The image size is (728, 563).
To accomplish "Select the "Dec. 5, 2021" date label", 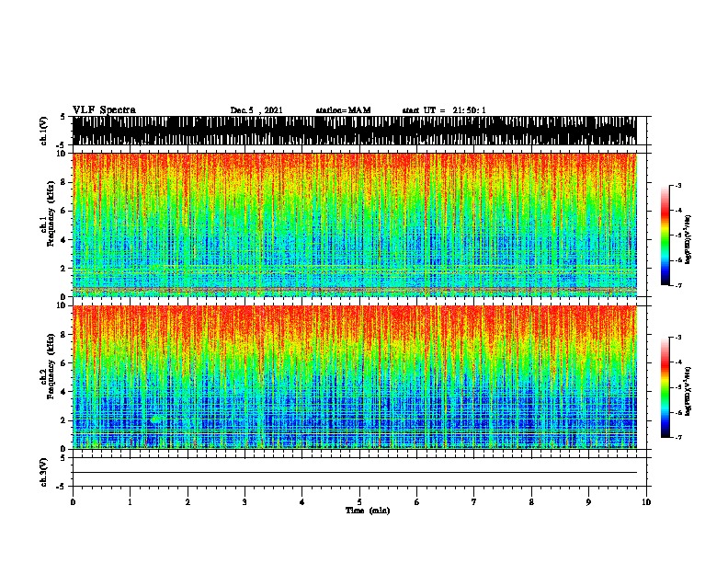I will 256,110.
